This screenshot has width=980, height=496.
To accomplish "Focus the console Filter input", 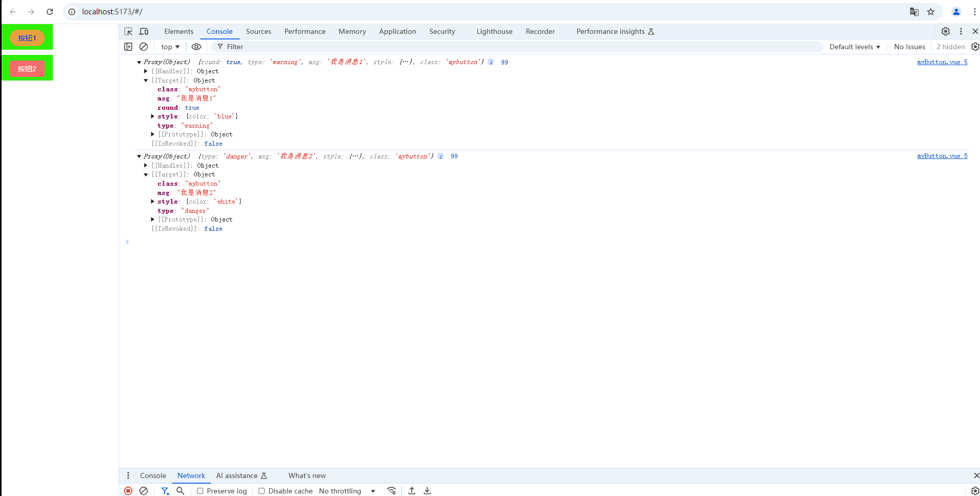I will coord(518,47).
